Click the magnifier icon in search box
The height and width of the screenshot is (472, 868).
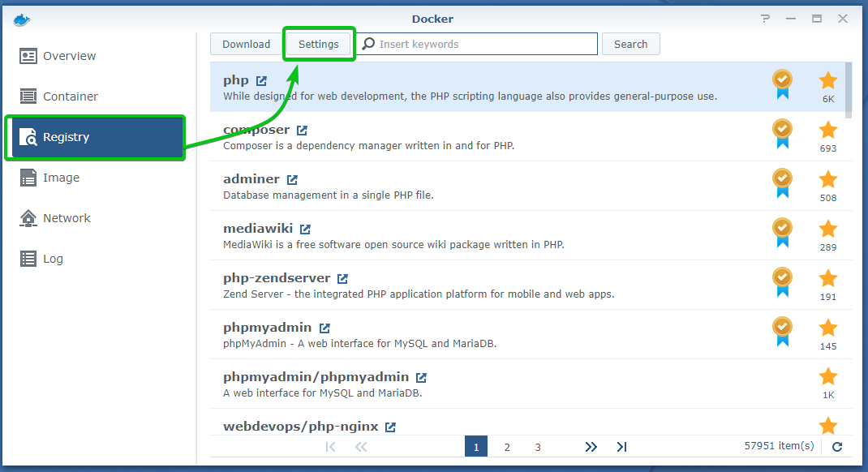(x=368, y=44)
